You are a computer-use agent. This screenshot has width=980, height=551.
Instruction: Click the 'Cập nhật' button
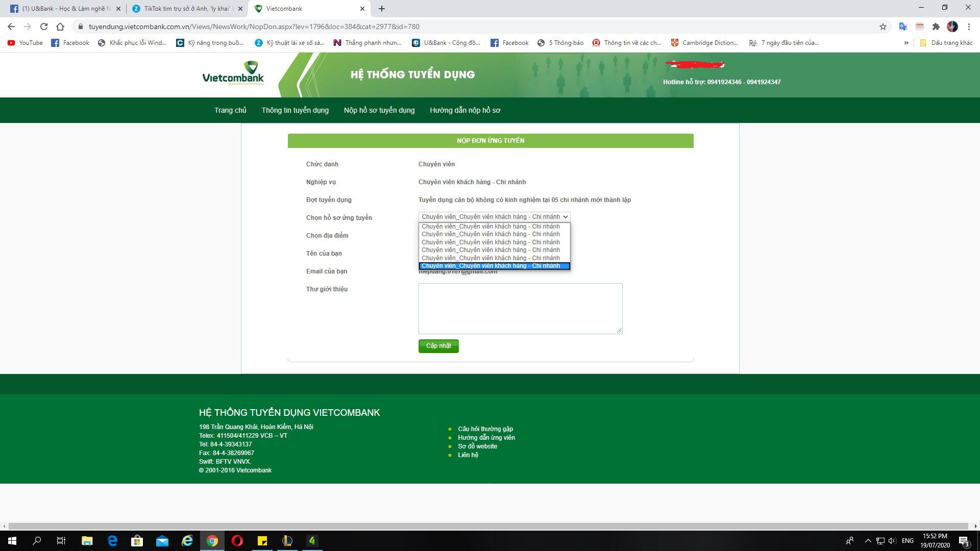click(438, 346)
